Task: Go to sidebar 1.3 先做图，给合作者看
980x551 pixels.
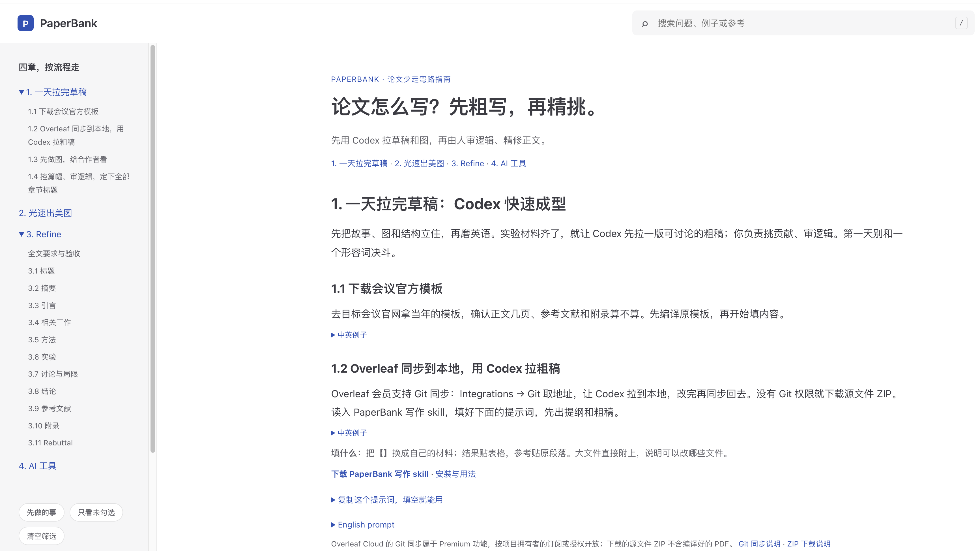Action: click(67, 159)
